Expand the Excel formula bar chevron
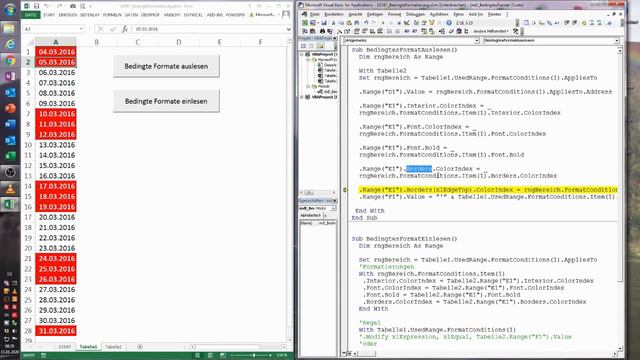This screenshot has width=640, height=360. click(x=289, y=29)
